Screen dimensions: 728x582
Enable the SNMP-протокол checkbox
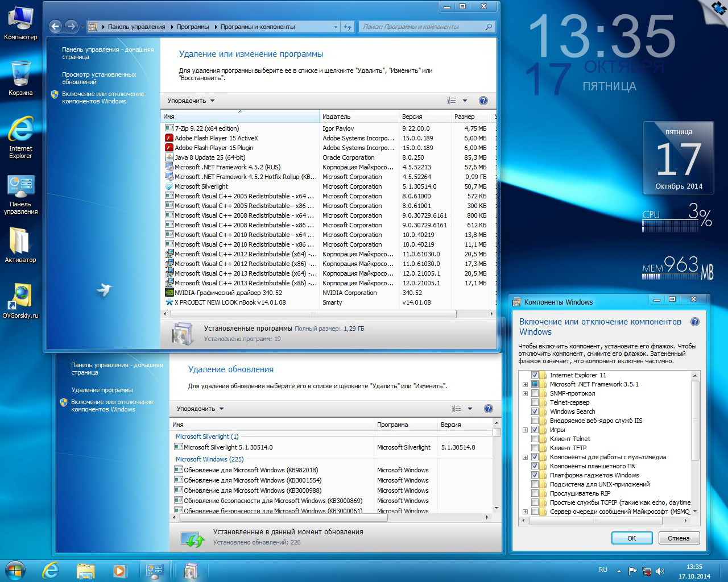point(535,393)
